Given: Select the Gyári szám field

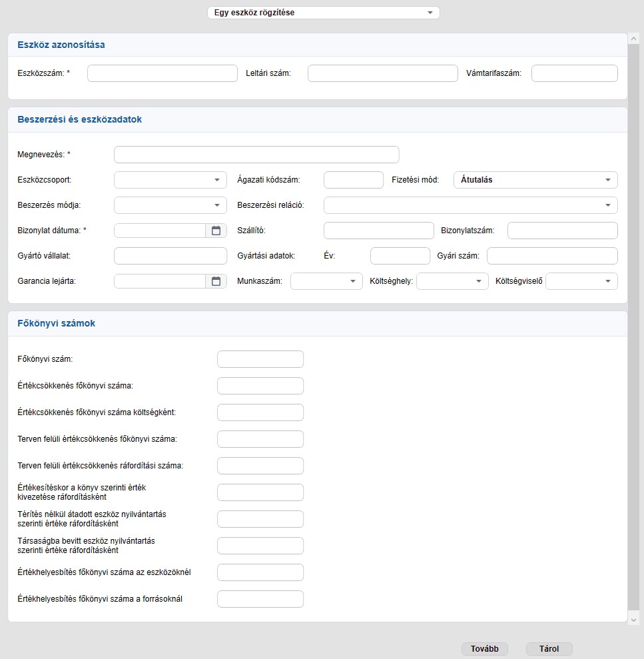Looking at the screenshot, I should click(x=552, y=256).
